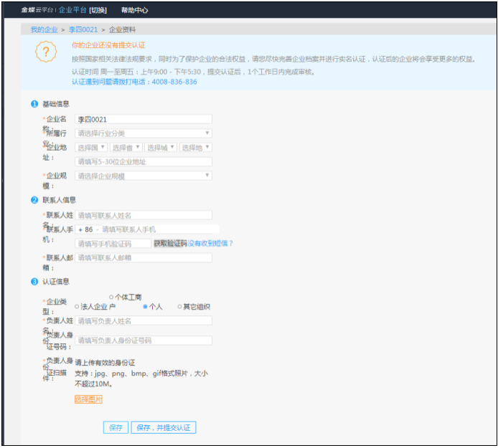The width and height of the screenshot is (498, 448).
Task: Select the 其它组织 radio button
Action: click(x=180, y=307)
